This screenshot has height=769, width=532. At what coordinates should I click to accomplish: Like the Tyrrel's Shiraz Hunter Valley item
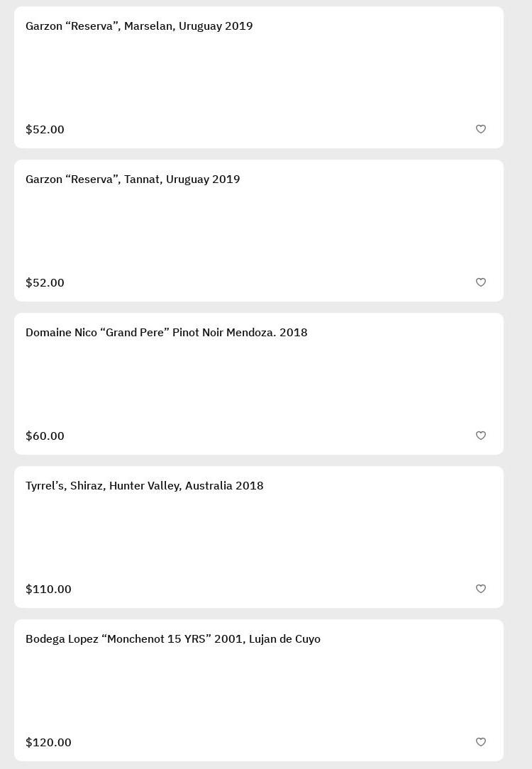click(x=481, y=589)
